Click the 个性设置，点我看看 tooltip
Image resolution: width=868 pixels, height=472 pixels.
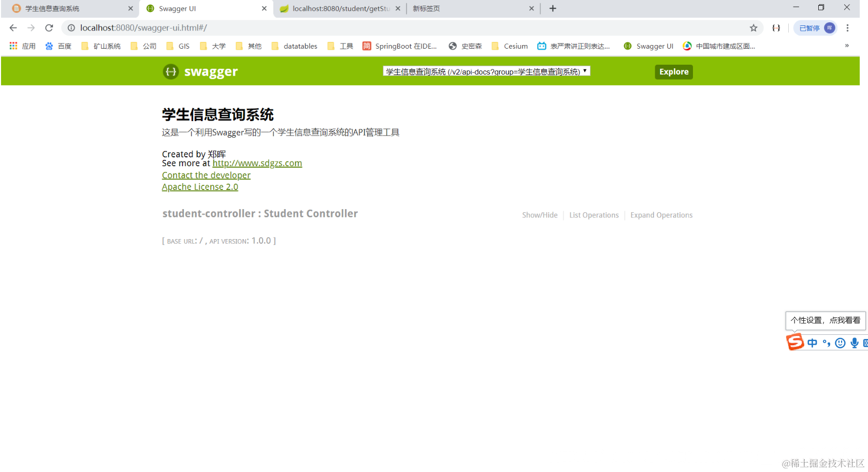coord(826,320)
